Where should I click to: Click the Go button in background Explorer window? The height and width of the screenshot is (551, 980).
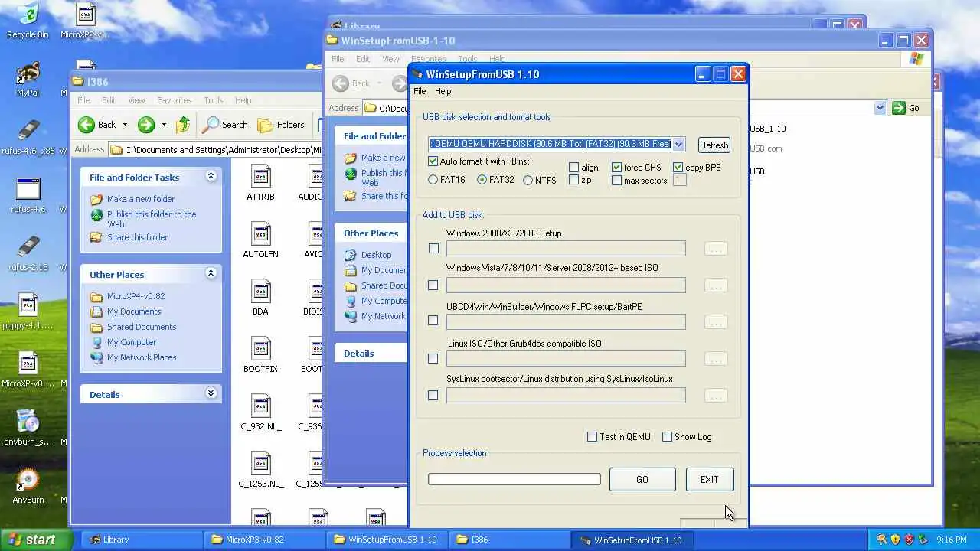pyautogui.click(x=906, y=108)
